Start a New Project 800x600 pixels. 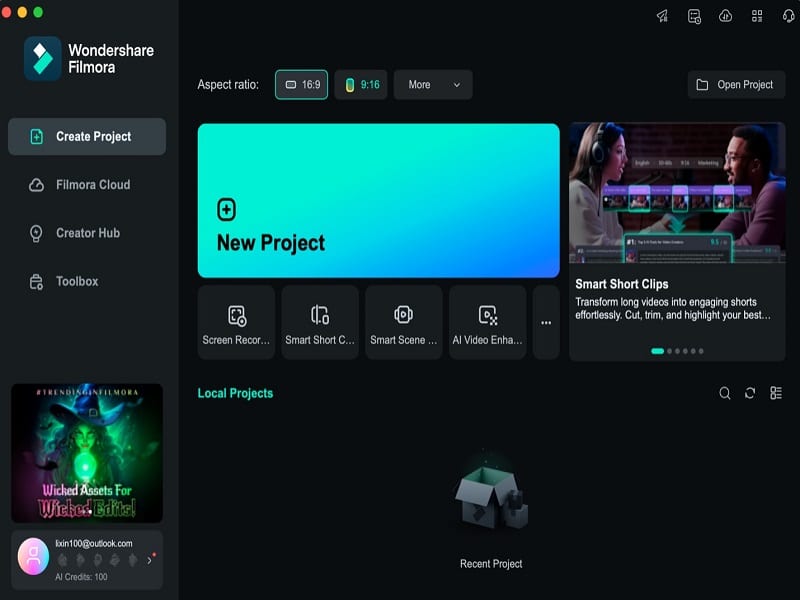coord(379,201)
